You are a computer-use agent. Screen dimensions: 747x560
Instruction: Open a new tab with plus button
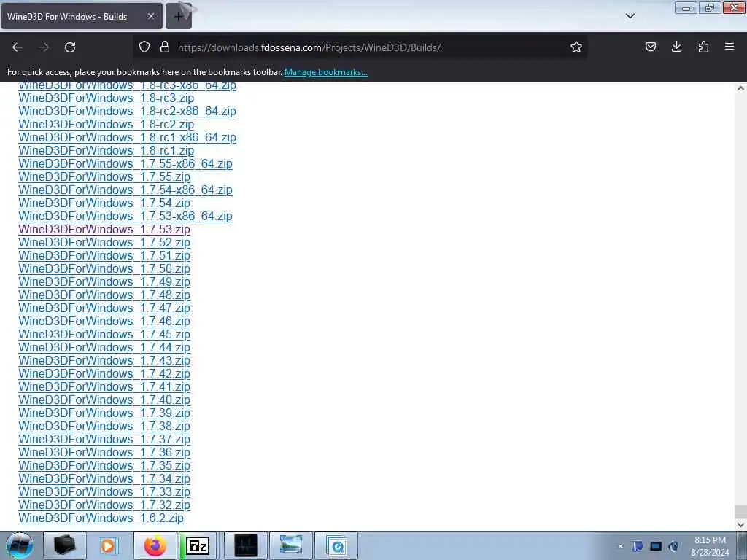(179, 17)
